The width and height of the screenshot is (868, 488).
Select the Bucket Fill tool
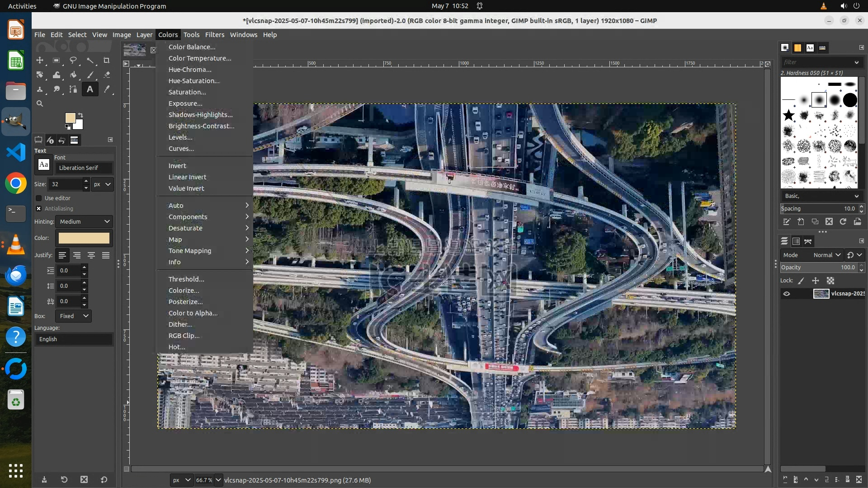(73, 75)
